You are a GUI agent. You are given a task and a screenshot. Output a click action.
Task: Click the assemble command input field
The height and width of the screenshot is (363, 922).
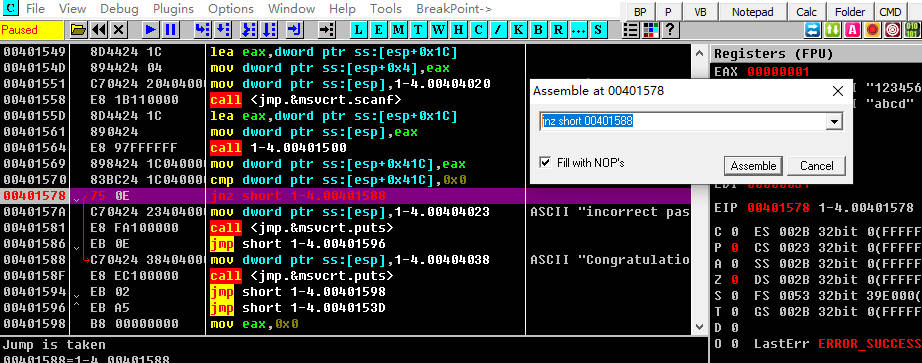point(683,122)
